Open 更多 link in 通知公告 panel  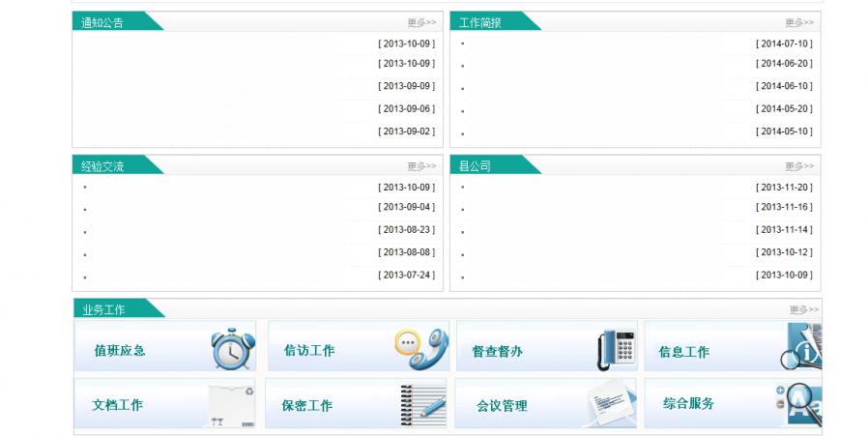pos(421,22)
